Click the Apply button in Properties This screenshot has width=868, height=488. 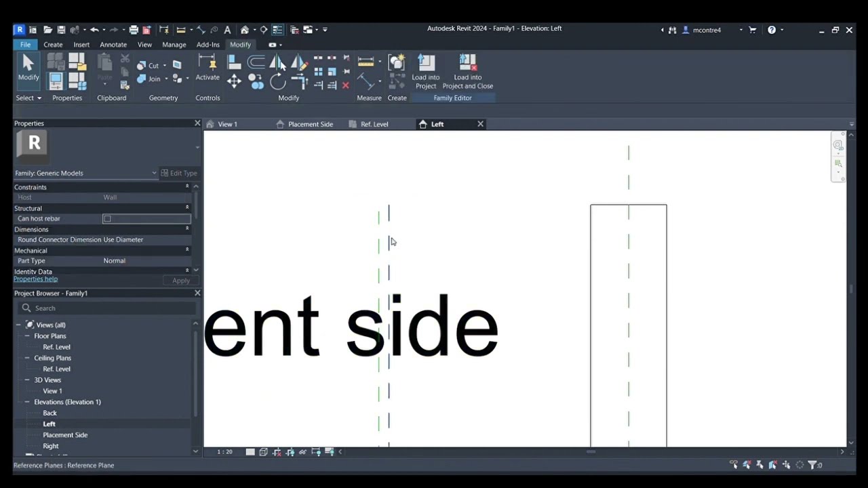(181, 281)
